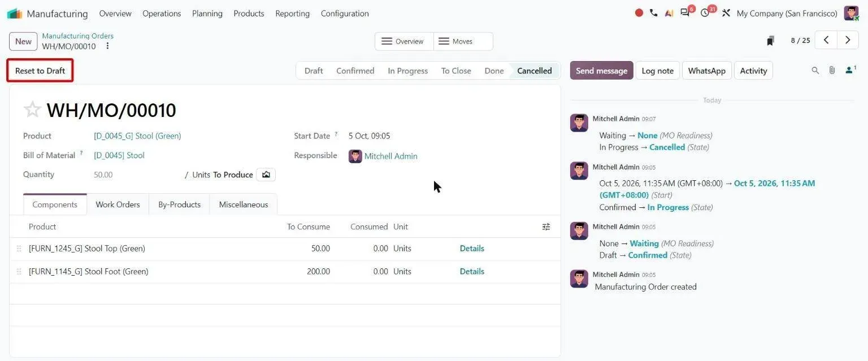Click Details for Stool Top (Green)

[x=472, y=249]
